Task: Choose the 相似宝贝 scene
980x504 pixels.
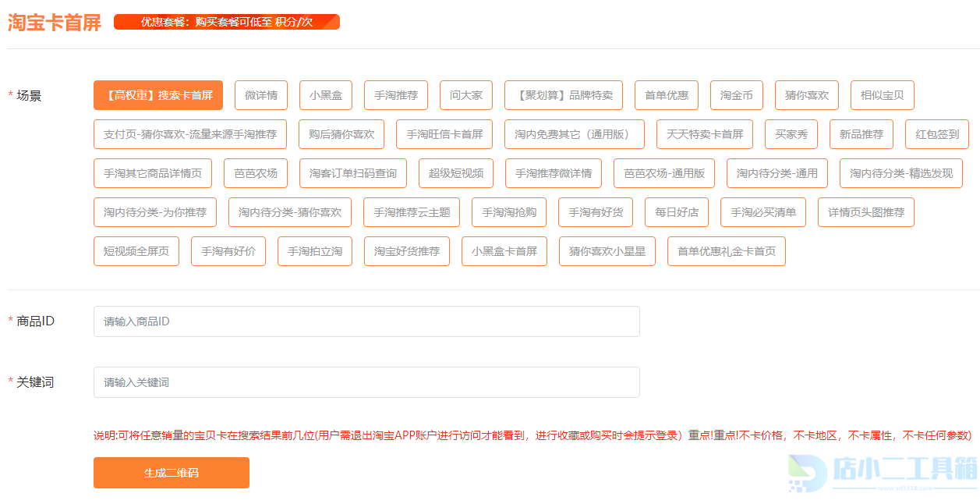Action: pos(883,95)
